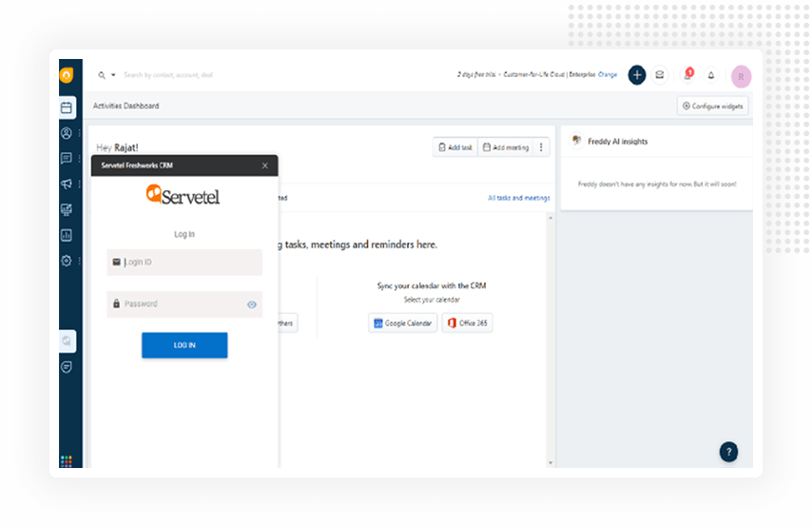The width and height of the screenshot is (812, 527).
Task: Click the Activities Dashboard title
Action: tap(126, 106)
